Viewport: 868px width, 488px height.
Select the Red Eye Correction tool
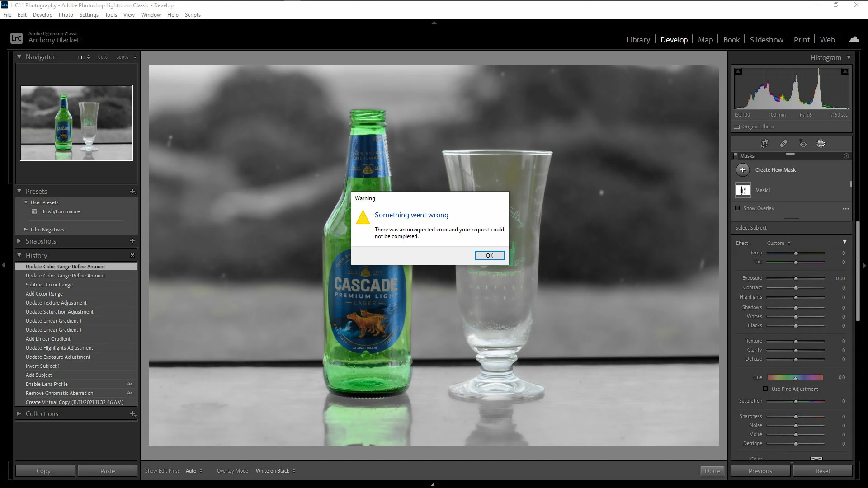pyautogui.click(x=803, y=144)
